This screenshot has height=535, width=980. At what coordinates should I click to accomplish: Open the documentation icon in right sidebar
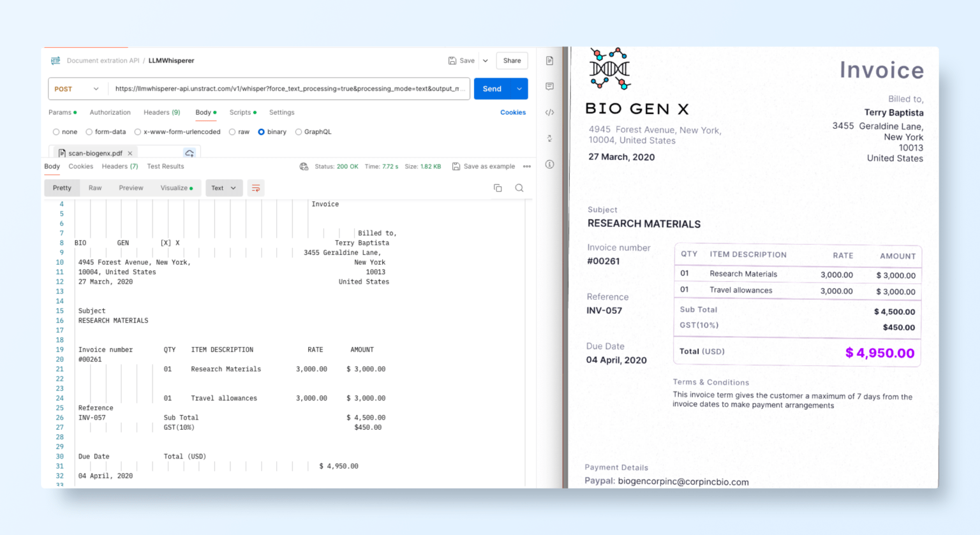549,61
